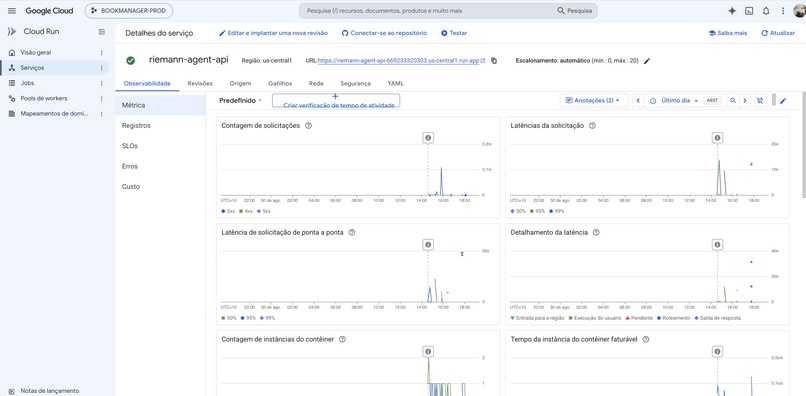The image size is (806, 396).
Task: Switch to the Origem tab
Action: tap(240, 83)
